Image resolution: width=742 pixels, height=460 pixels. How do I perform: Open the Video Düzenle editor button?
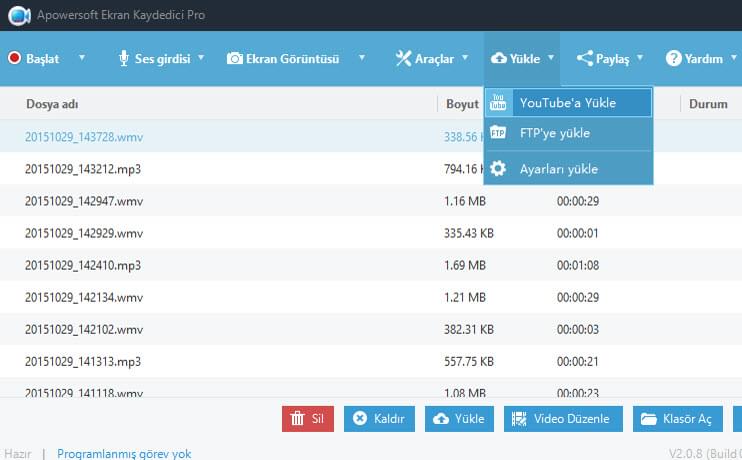pos(564,419)
